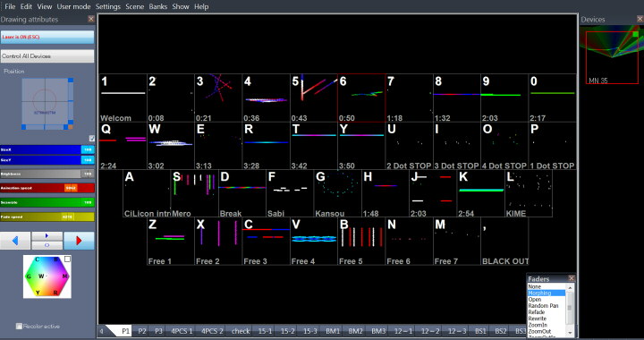Click the small blue play arrow button

(47, 236)
